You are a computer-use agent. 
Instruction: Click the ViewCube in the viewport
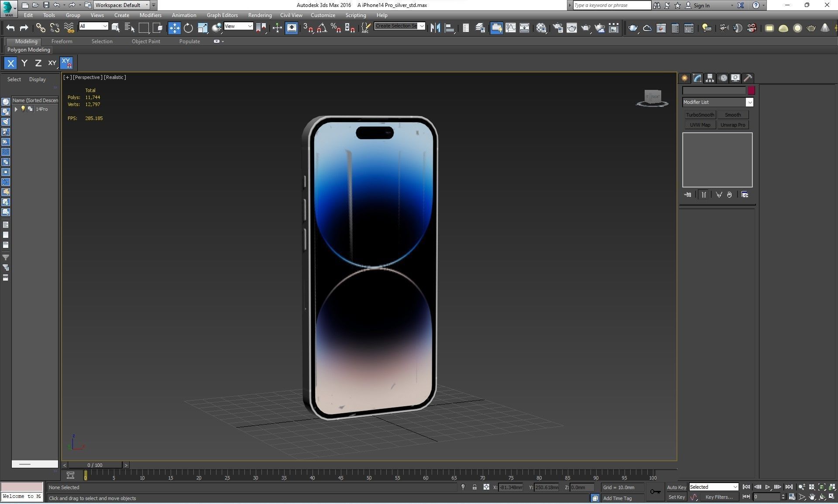pyautogui.click(x=653, y=98)
